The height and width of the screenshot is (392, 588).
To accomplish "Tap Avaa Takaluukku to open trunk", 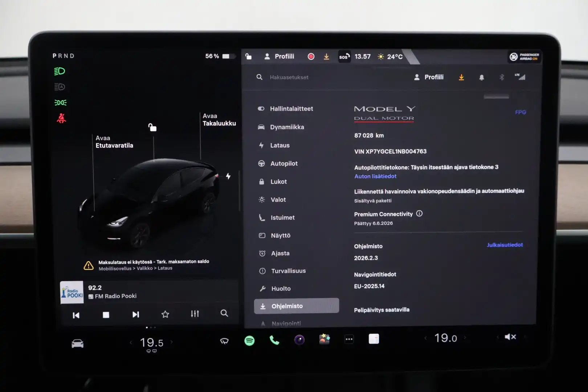I will coord(219,119).
